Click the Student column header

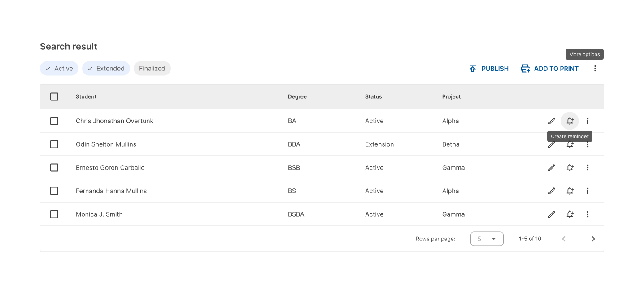coord(86,96)
